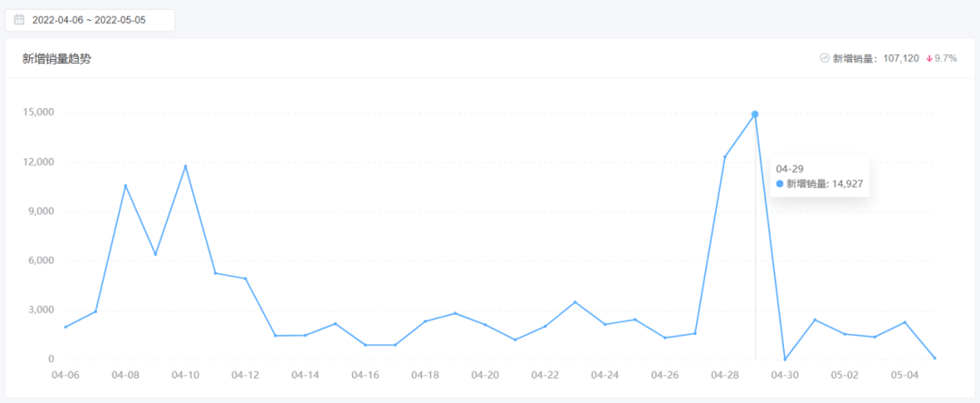980x403 pixels.
Task: Click the 15,000 y-axis label
Action: click(x=38, y=113)
